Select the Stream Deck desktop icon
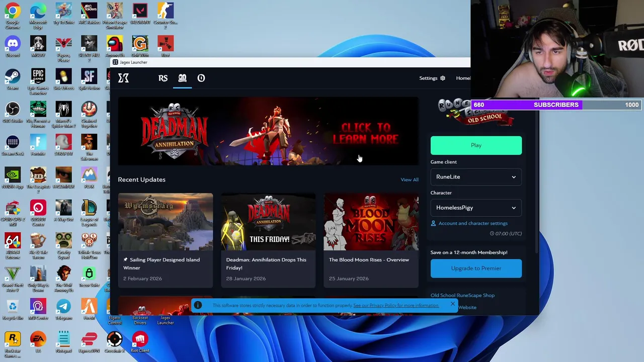 tap(13, 145)
